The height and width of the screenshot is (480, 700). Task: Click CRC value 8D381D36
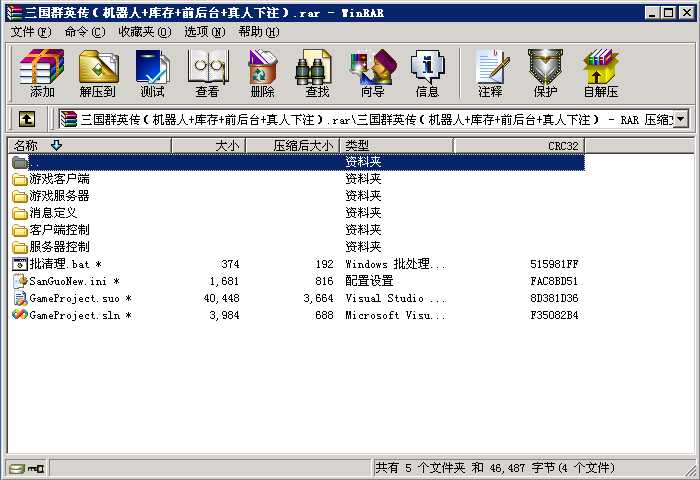click(x=554, y=298)
